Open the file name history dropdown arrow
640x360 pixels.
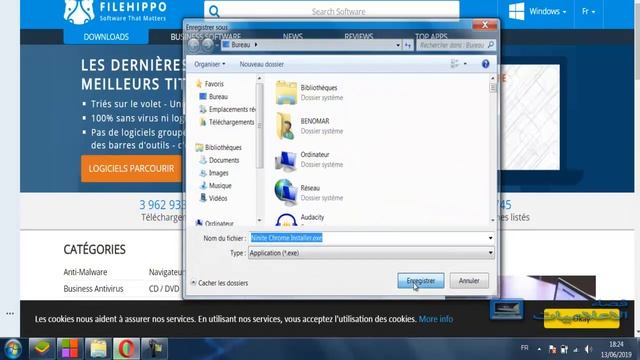click(x=490, y=238)
